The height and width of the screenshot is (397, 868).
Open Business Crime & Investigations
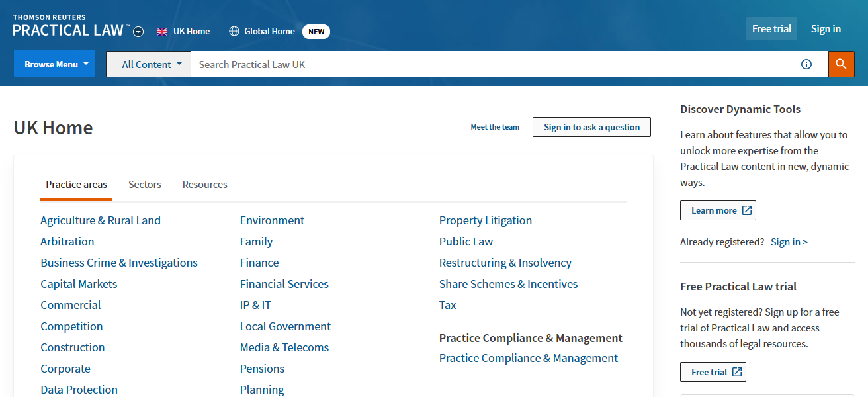tap(119, 263)
